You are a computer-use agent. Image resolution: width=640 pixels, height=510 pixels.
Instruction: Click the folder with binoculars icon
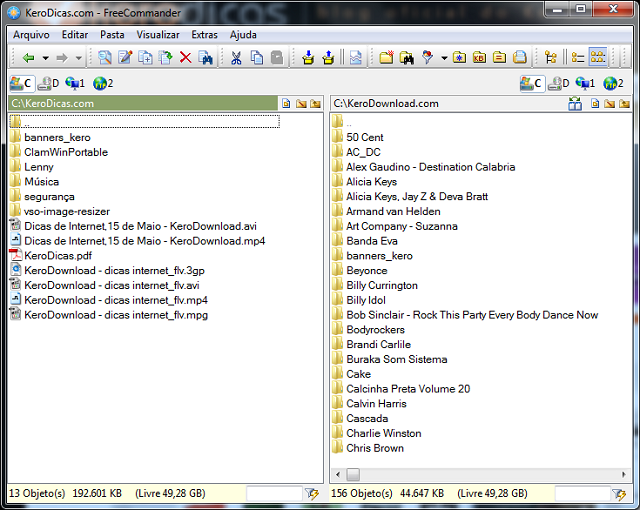click(407, 58)
